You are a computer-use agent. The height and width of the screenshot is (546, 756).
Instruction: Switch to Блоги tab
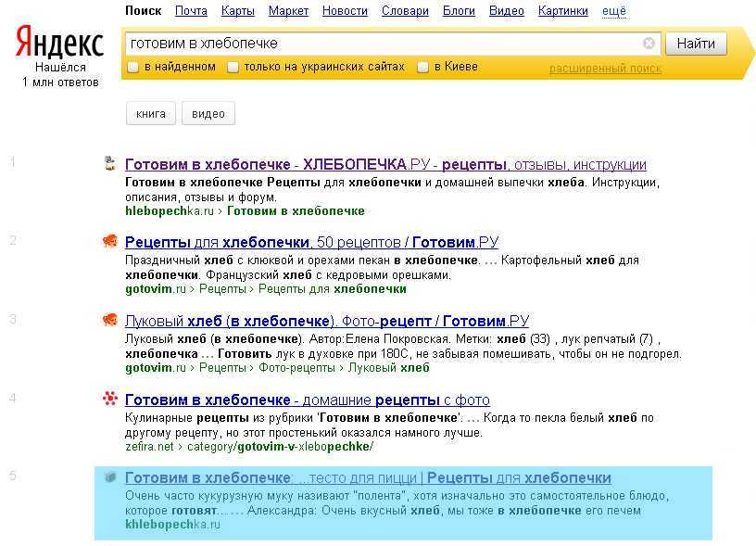[x=459, y=10]
